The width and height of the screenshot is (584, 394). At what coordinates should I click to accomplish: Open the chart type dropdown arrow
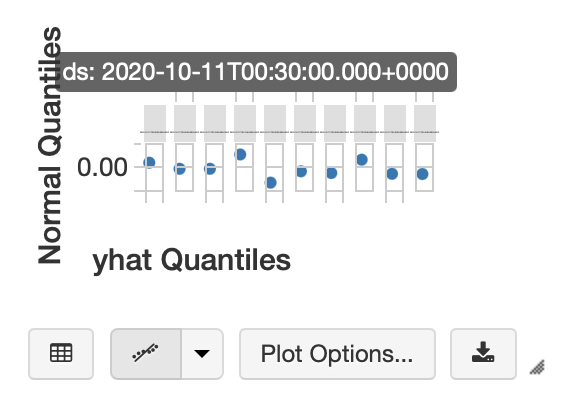[202, 353]
